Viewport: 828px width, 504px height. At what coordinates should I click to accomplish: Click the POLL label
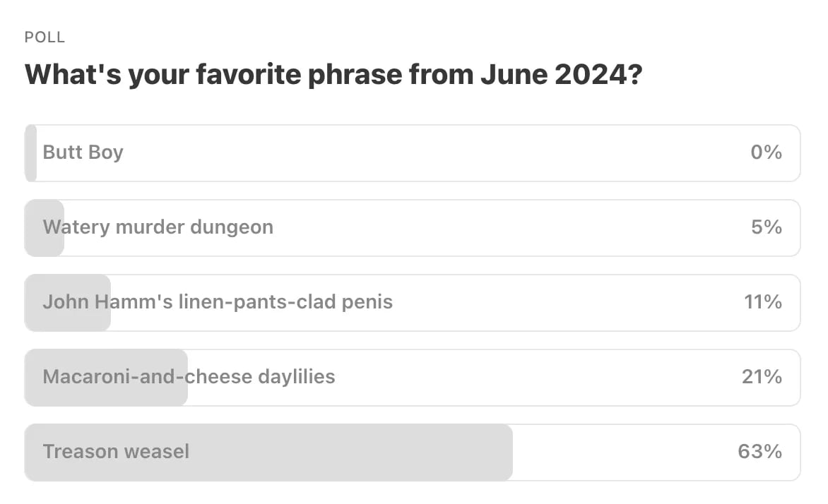click(45, 37)
